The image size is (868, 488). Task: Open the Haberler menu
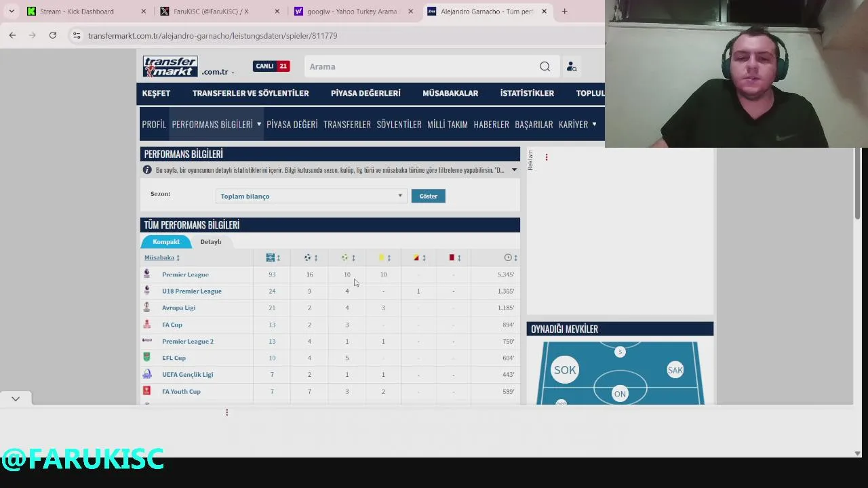point(492,124)
